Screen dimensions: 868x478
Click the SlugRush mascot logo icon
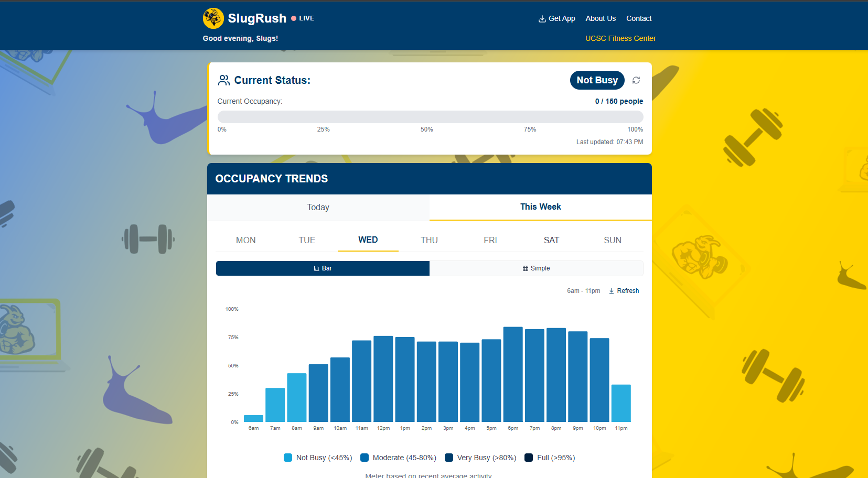tap(213, 18)
